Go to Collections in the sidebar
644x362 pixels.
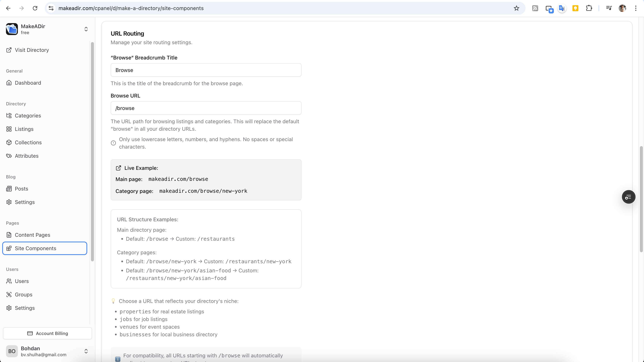click(28, 142)
